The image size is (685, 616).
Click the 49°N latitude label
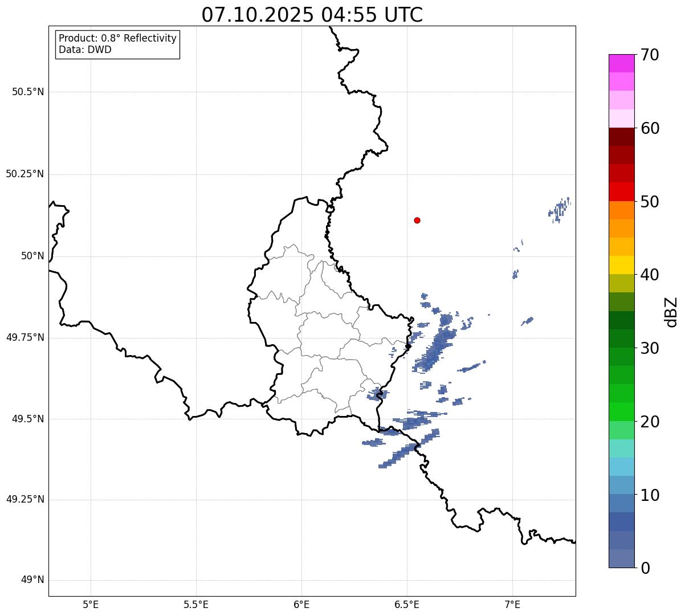coord(32,580)
